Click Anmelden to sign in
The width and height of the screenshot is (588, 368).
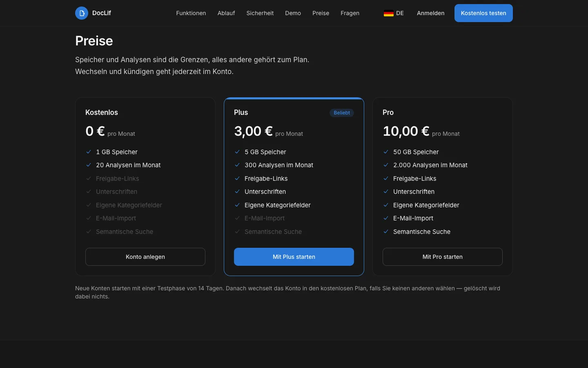click(431, 13)
